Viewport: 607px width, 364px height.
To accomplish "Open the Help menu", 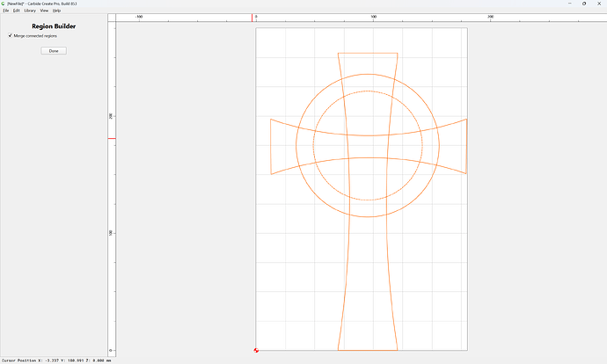I will point(56,11).
